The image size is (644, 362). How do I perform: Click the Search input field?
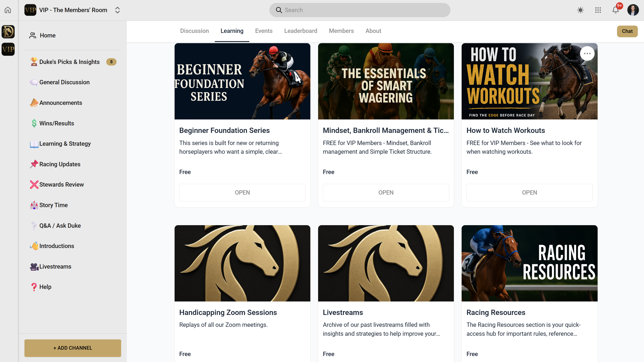(360, 10)
